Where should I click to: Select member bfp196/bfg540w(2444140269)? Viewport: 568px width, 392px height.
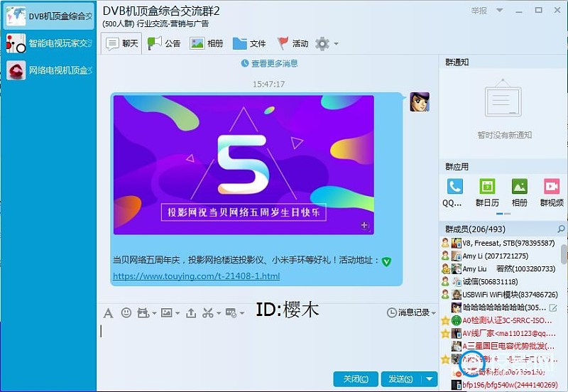click(x=500, y=385)
